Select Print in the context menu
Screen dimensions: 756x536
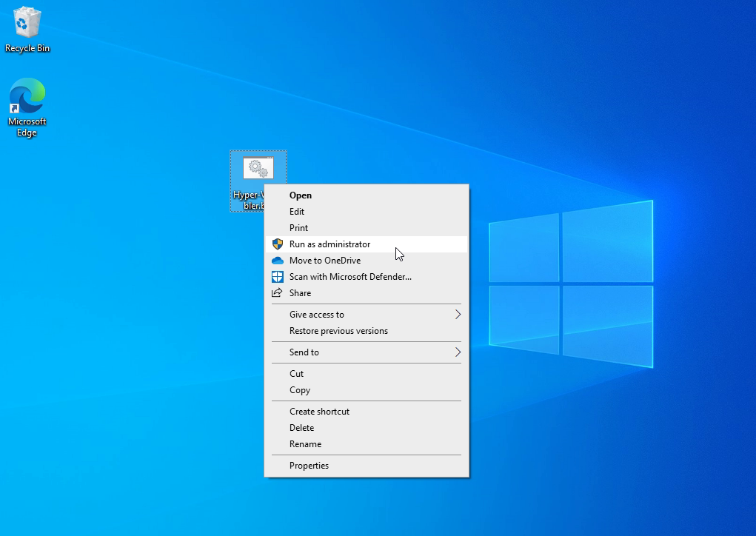[367, 228]
